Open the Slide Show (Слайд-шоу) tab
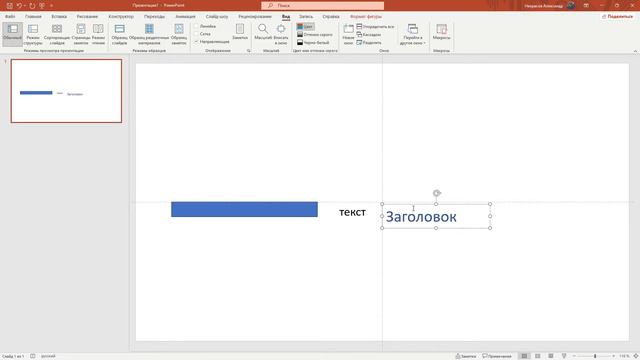 [217, 17]
